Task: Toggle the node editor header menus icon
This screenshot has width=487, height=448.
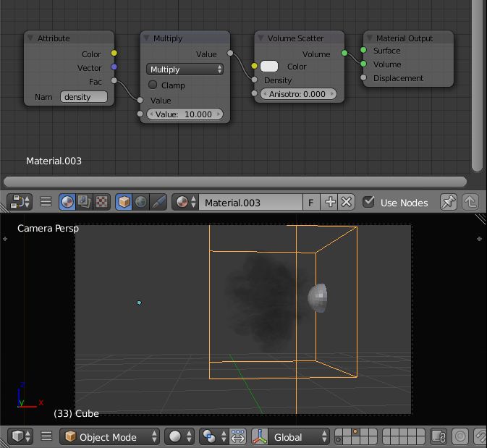Action: pos(46,202)
